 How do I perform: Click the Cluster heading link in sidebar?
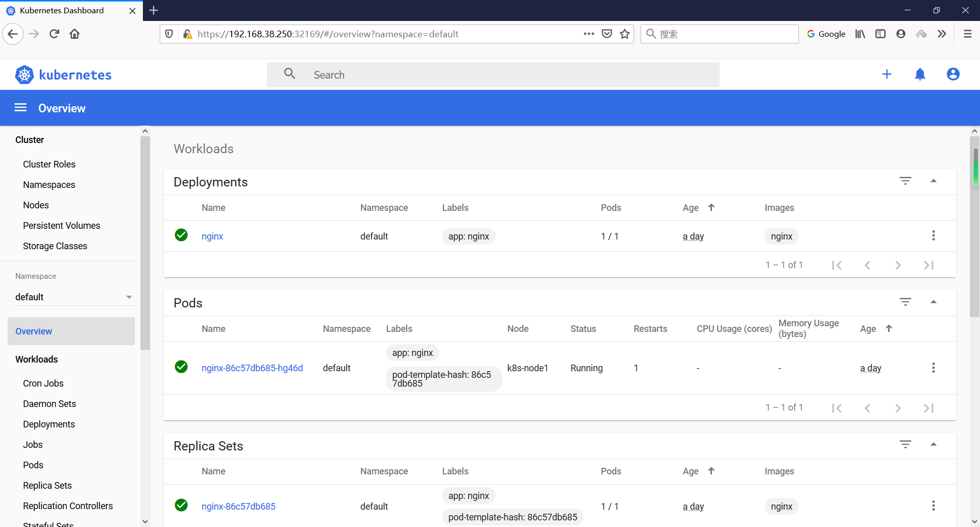(30, 139)
